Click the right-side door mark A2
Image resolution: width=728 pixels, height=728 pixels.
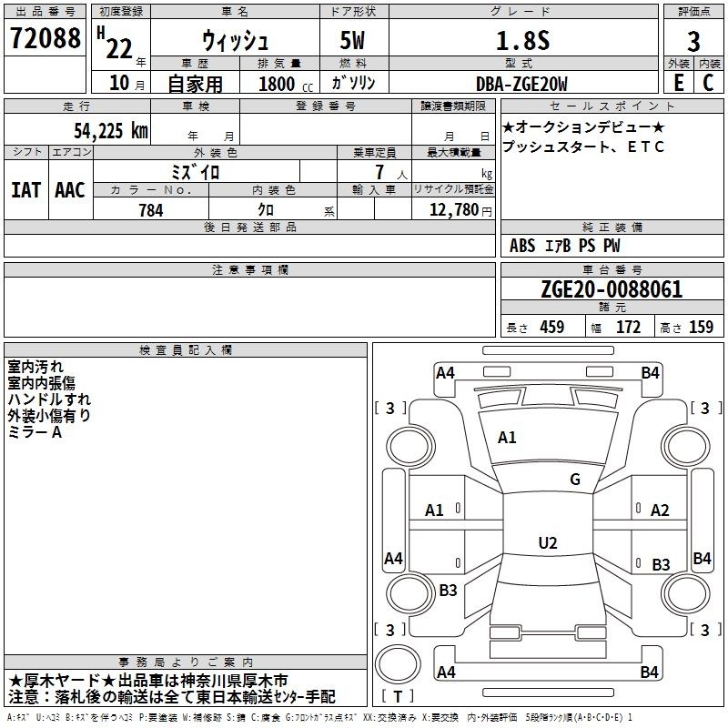[x=660, y=511]
